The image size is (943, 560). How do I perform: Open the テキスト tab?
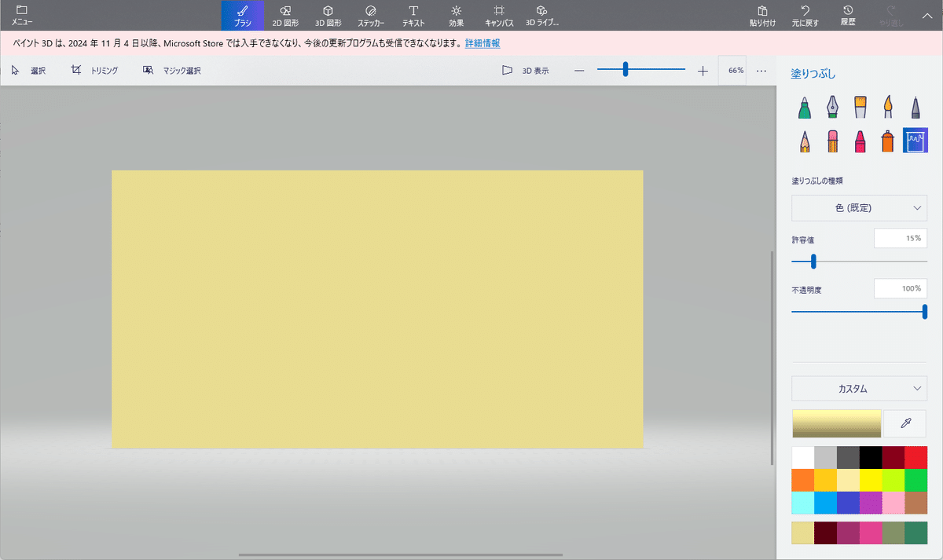pyautogui.click(x=413, y=15)
